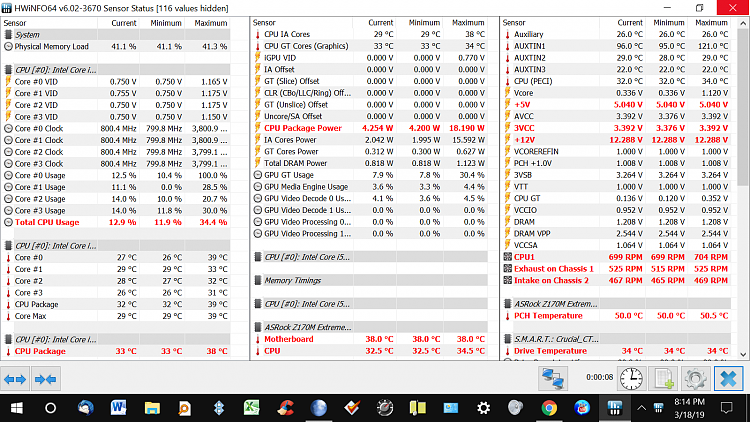Close the sensor status using the blue X
750x422 pixels.
(728, 378)
